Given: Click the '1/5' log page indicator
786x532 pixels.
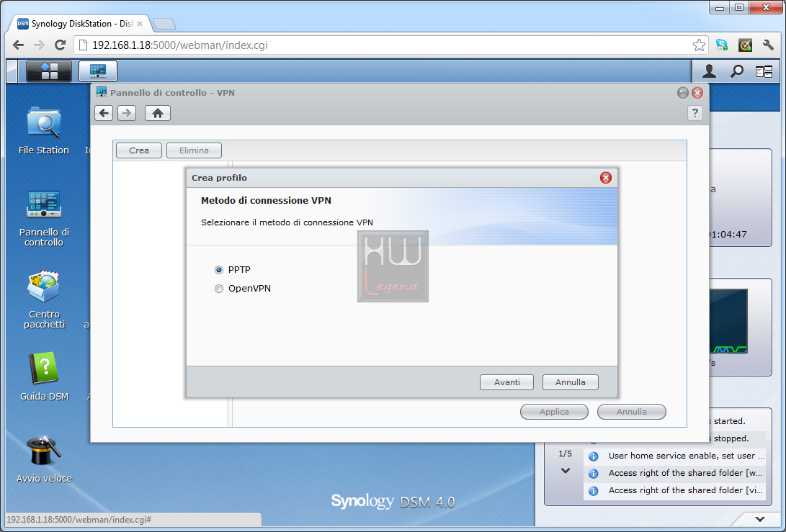Looking at the screenshot, I should click(565, 454).
